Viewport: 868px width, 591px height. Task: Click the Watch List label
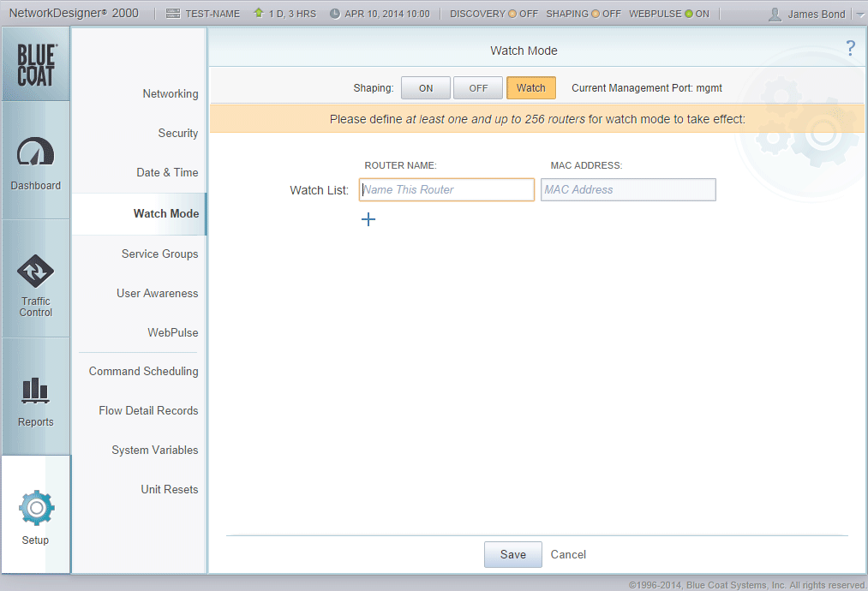tap(319, 190)
